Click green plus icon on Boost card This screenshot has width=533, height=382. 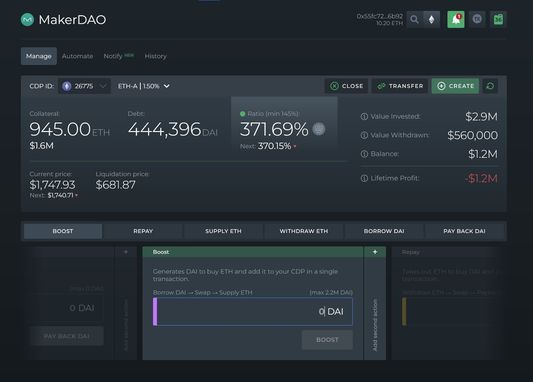click(x=375, y=252)
